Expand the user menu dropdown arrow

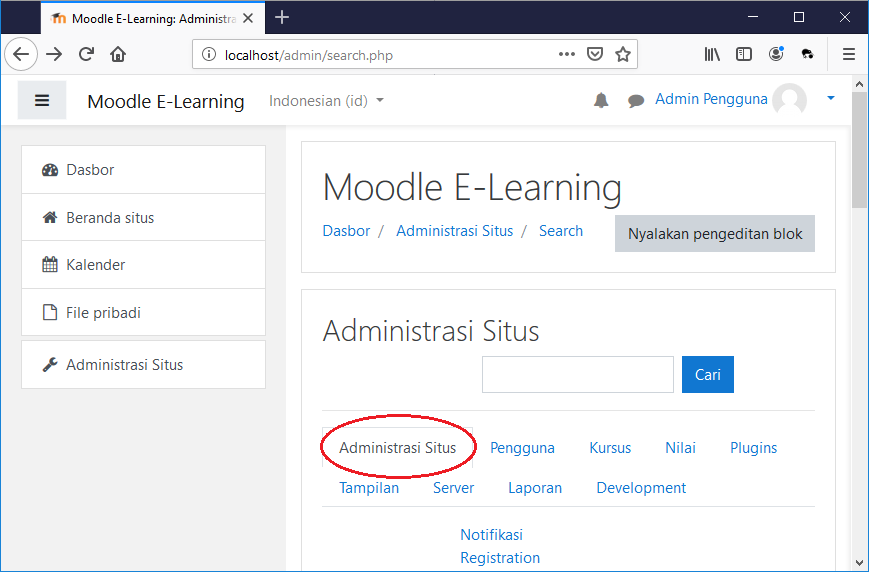[x=831, y=98]
